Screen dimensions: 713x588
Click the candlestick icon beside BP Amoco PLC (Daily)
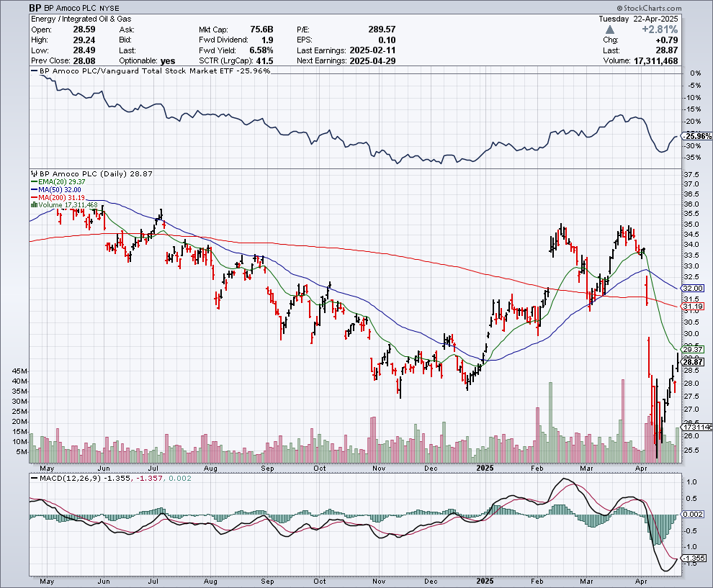click(x=33, y=173)
